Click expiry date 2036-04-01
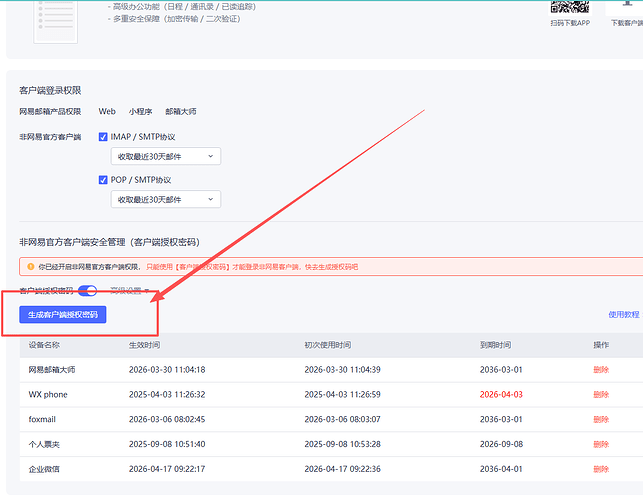 [501, 469]
